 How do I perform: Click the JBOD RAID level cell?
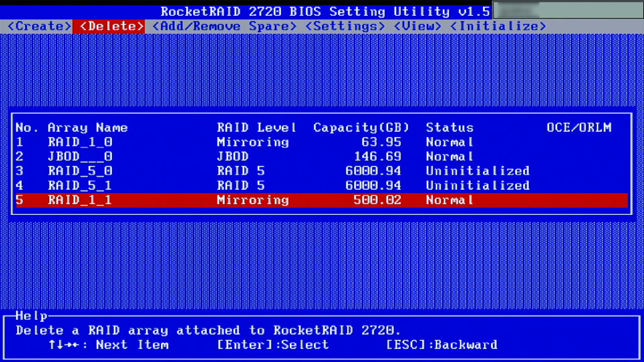pos(233,156)
